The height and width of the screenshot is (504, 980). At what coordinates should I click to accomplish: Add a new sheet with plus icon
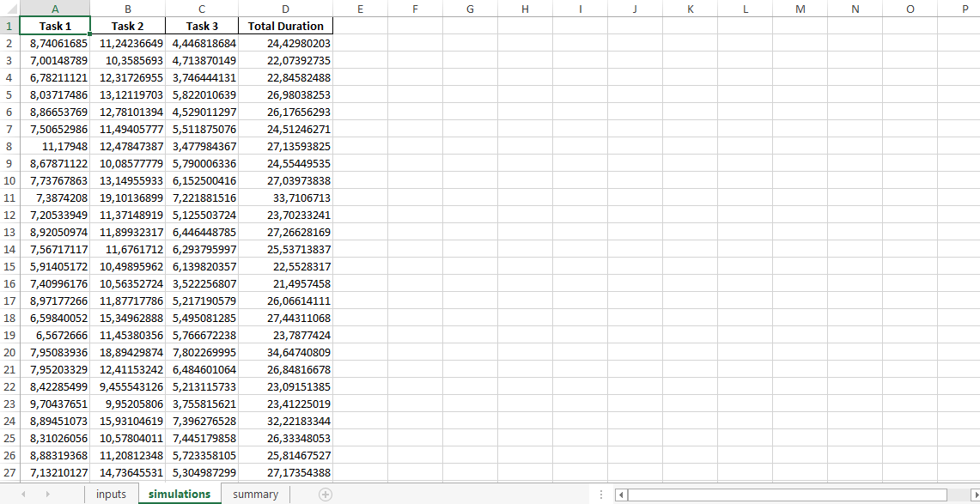326,494
